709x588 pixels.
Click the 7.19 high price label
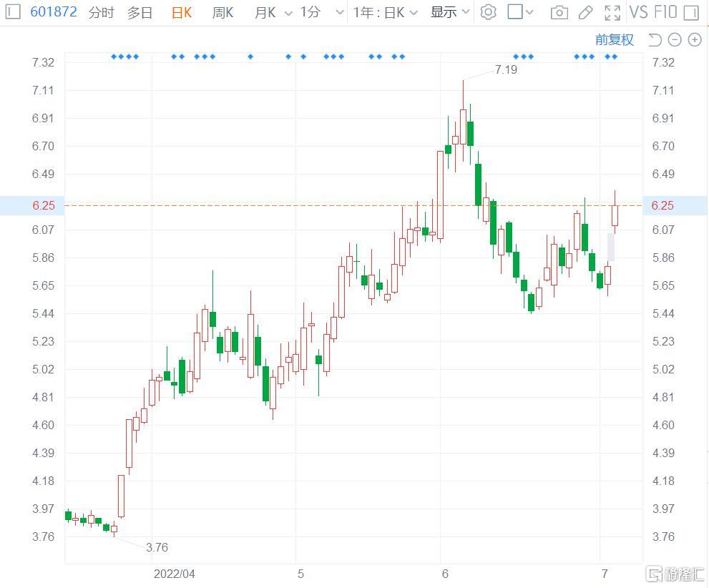pyautogui.click(x=506, y=69)
